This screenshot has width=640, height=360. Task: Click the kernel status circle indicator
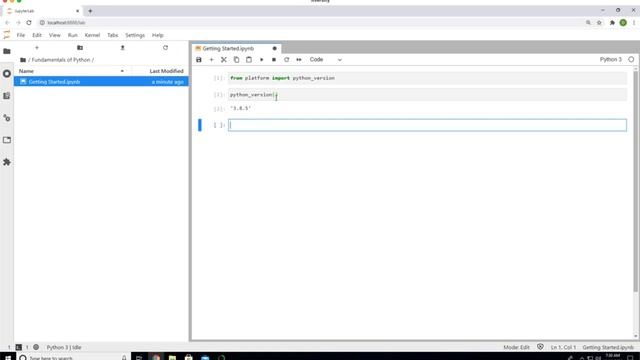pos(631,60)
